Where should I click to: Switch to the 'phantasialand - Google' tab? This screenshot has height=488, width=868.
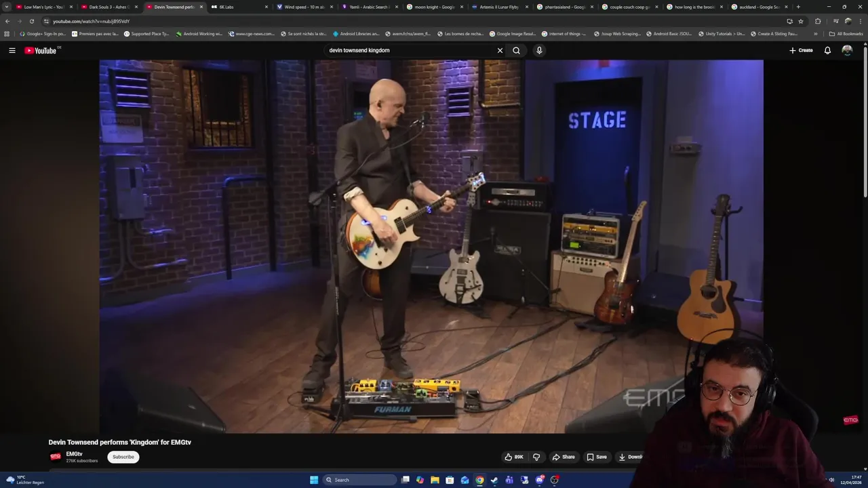tap(564, 7)
